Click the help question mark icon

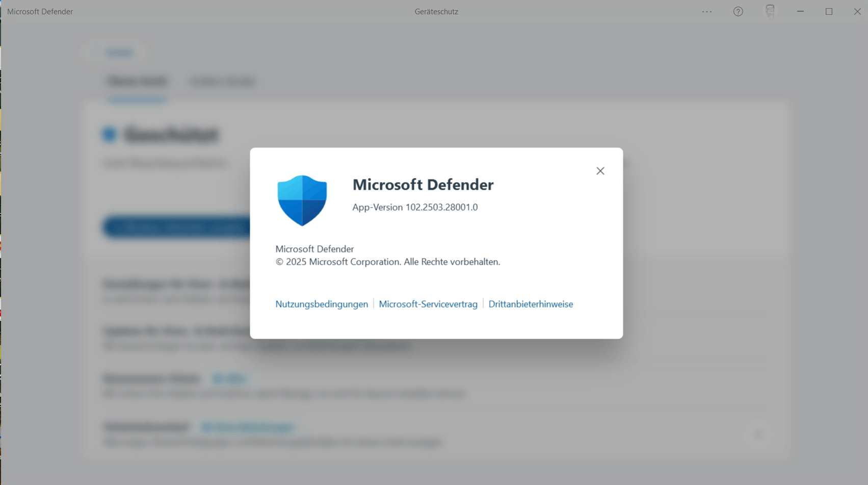tap(738, 11)
